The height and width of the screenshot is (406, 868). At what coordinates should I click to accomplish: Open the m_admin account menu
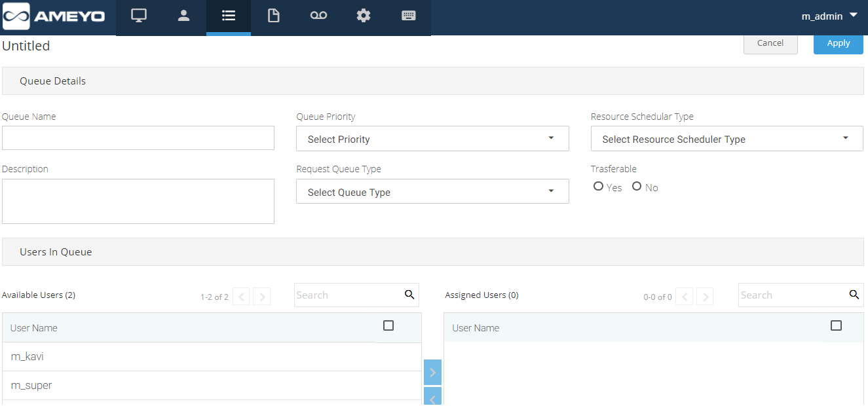coord(829,16)
